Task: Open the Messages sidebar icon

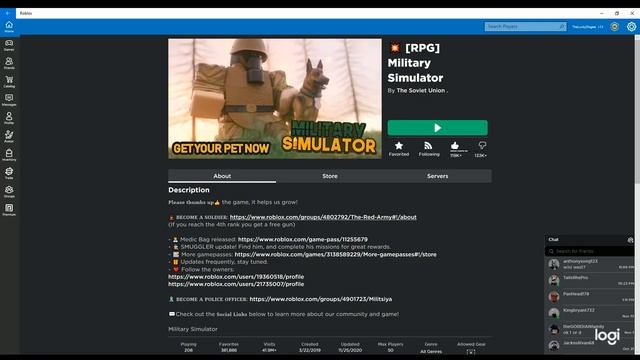Action: click(x=9, y=100)
